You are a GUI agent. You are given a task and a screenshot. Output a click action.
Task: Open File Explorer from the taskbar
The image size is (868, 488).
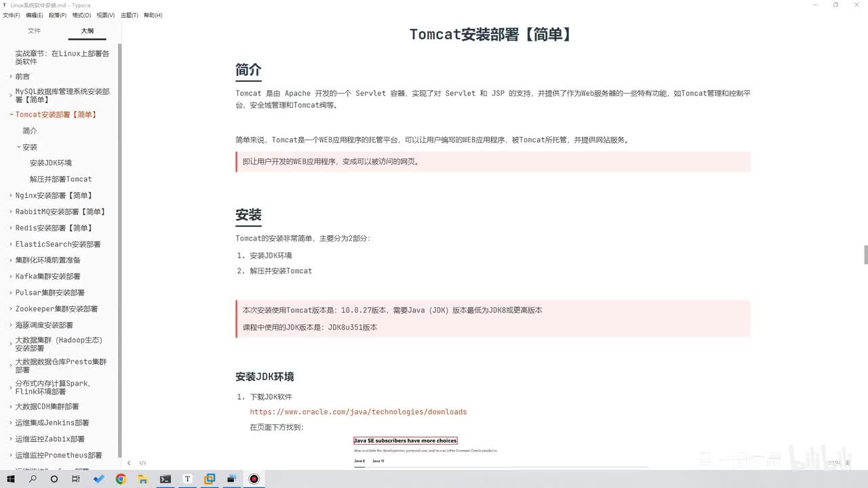[143, 479]
